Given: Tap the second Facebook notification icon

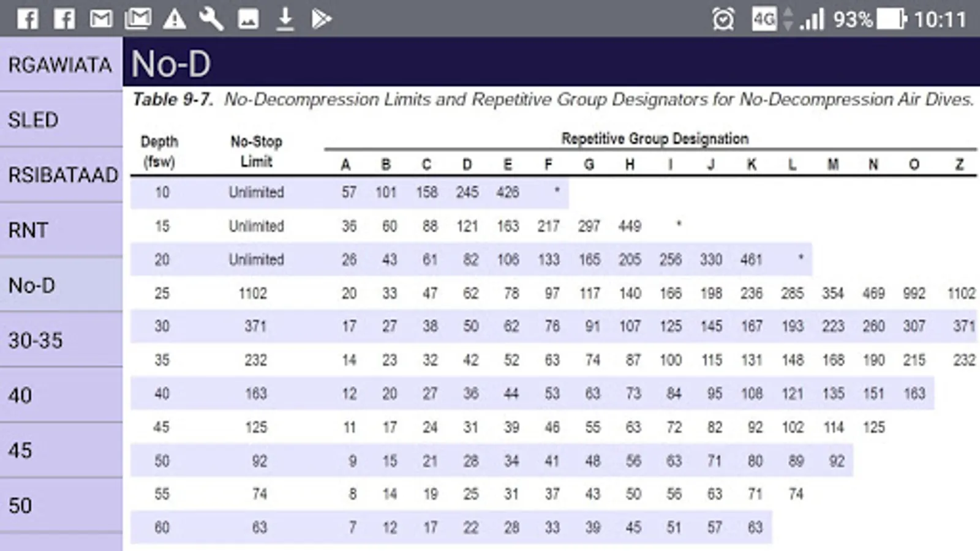Looking at the screenshot, I should click(x=64, y=19).
